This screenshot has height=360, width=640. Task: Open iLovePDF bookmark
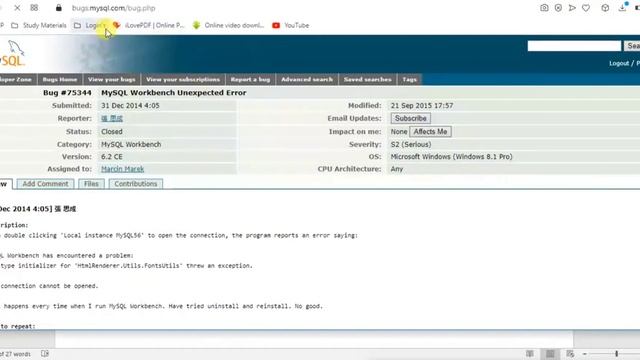pyautogui.click(x=149, y=25)
